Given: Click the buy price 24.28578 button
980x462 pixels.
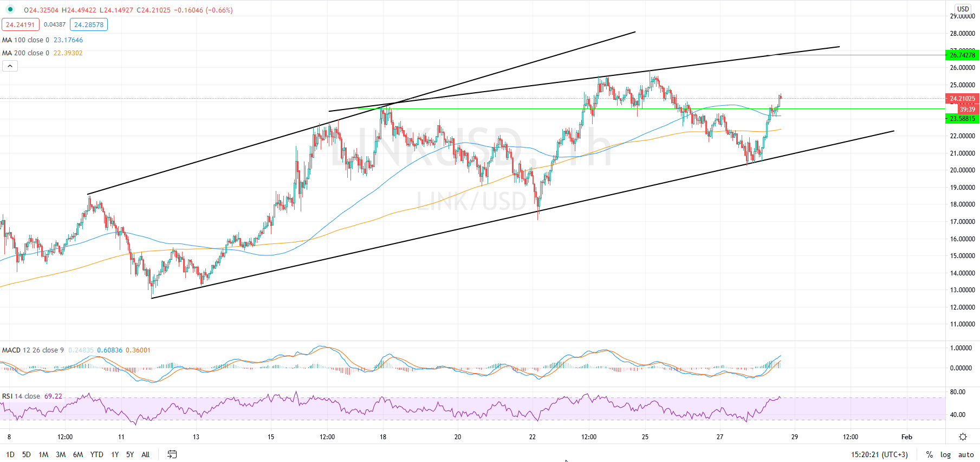Looking at the screenshot, I should pos(89,24).
